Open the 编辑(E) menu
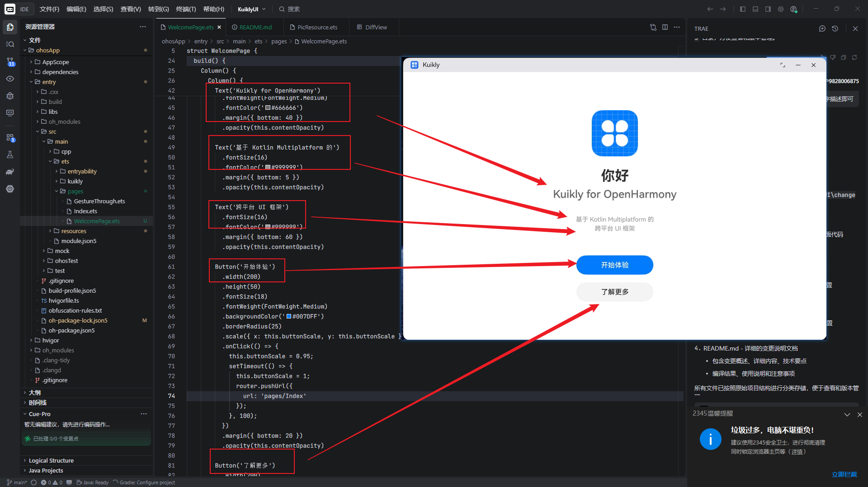Screen dimensions: 868x487 tap(76, 9)
